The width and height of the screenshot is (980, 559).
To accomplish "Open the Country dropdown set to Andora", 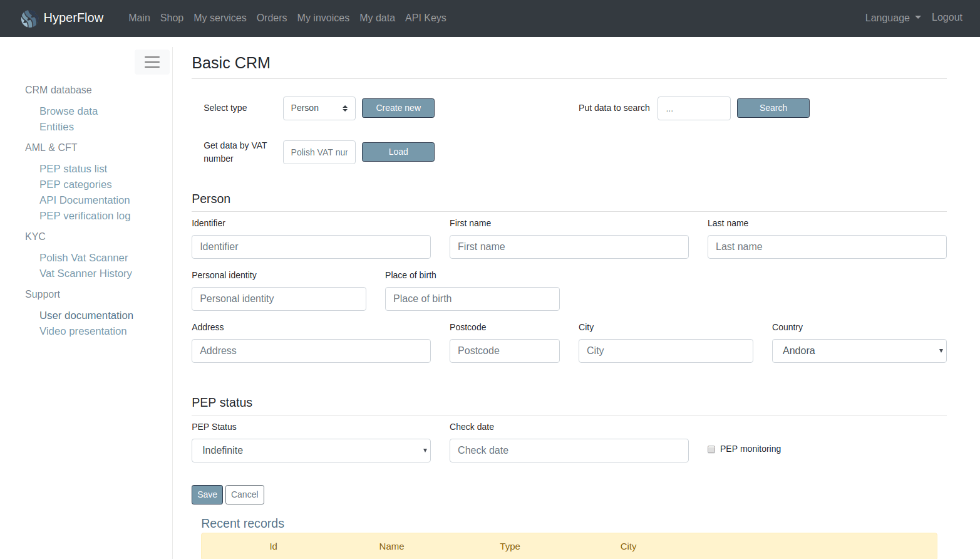I will [859, 350].
